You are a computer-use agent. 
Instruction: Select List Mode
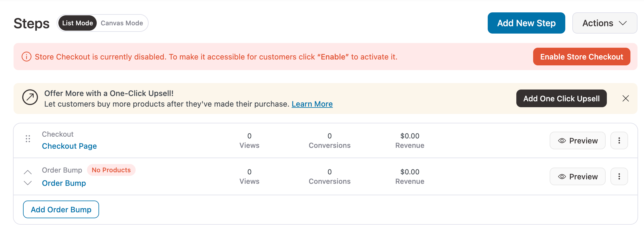(x=77, y=23)
